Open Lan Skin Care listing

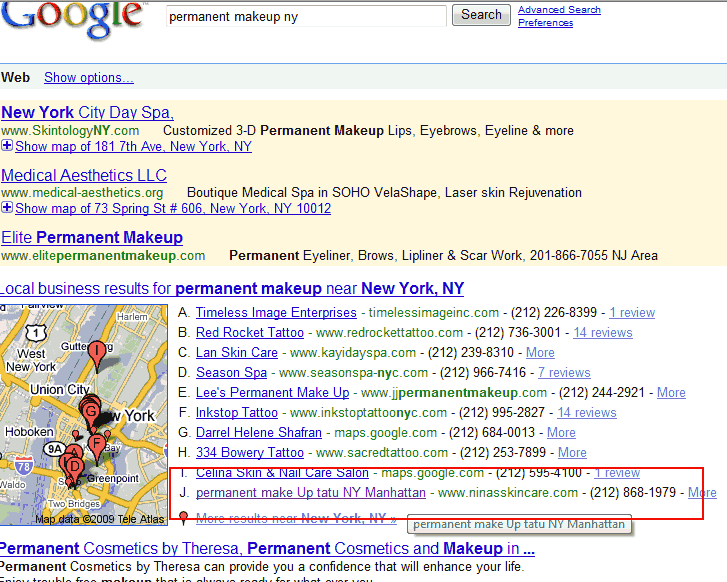(x=237, y=352)
